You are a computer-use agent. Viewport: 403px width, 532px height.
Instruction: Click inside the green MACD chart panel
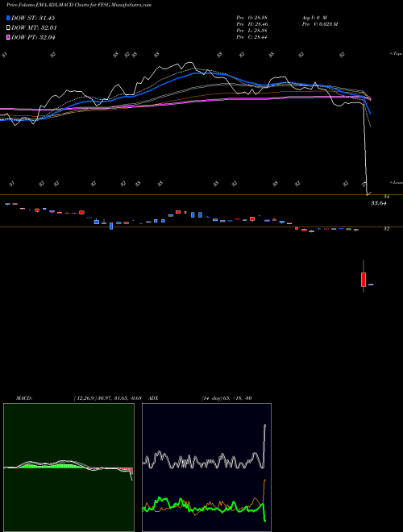pos(69,468)
